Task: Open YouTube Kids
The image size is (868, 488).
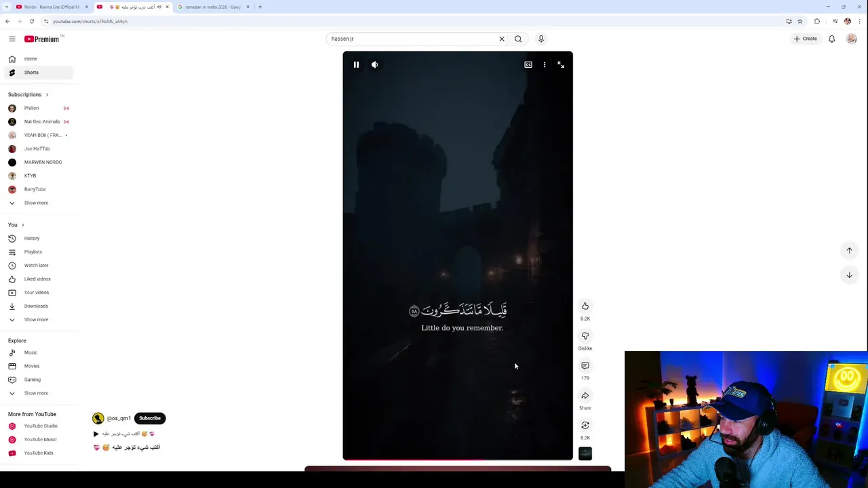Action: pos(37,453)
